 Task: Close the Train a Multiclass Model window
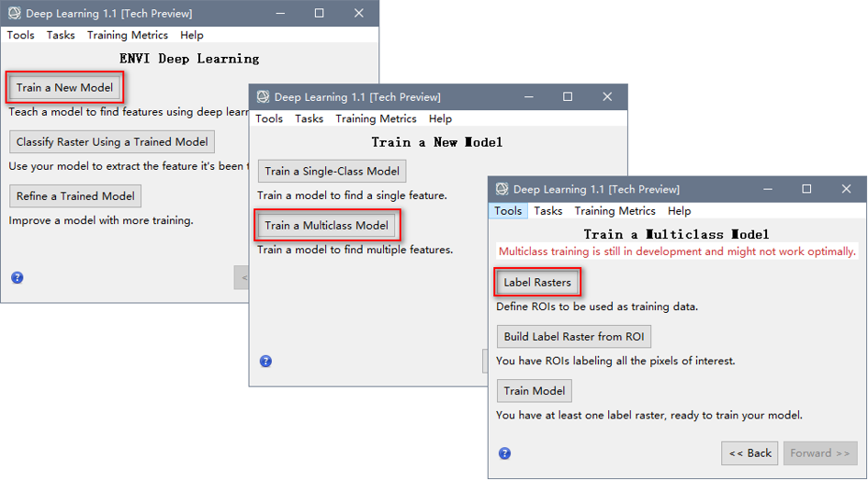click(x=846, y=189)
